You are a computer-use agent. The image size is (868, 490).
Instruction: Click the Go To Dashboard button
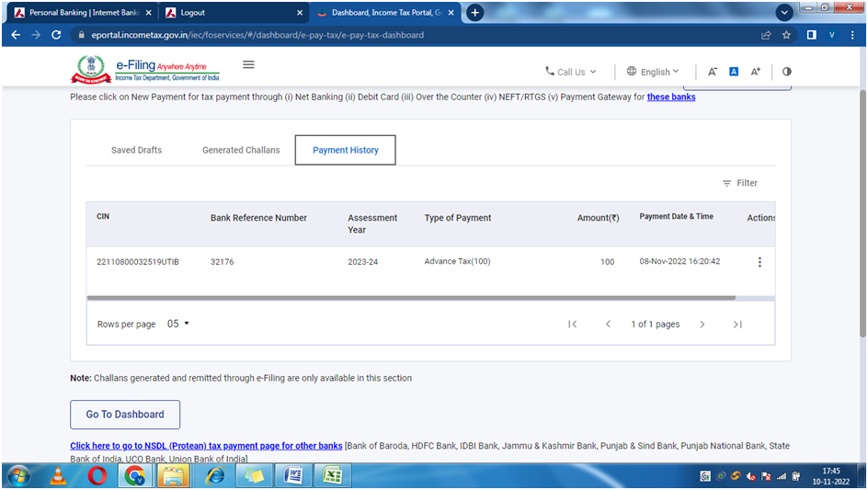click(x=125, y=415)
